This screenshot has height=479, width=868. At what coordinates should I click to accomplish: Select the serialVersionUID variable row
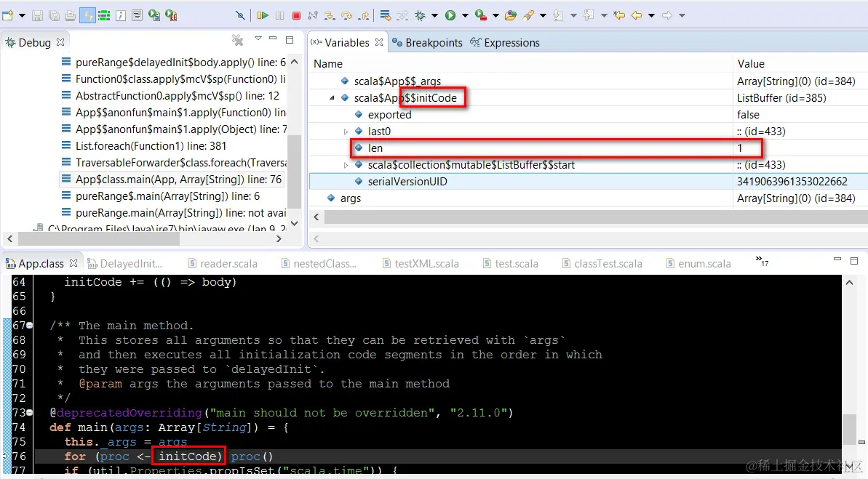589,182
